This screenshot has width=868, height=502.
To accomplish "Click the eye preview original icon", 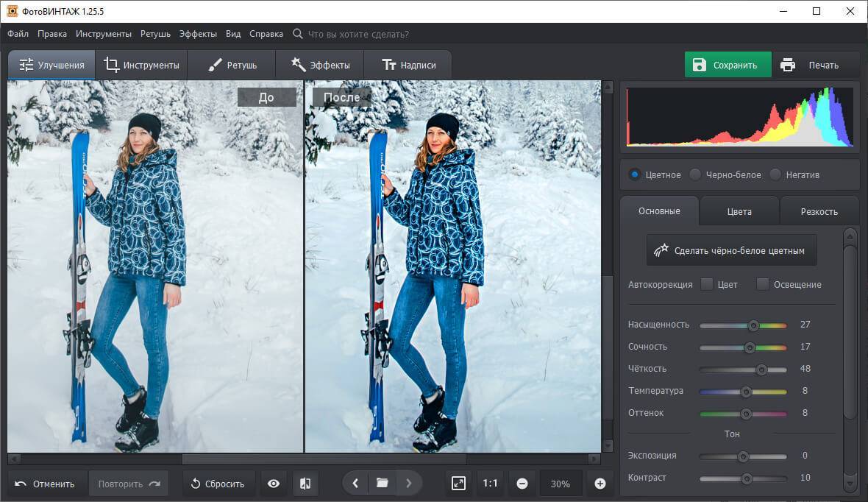I will [x=274, y=484].
